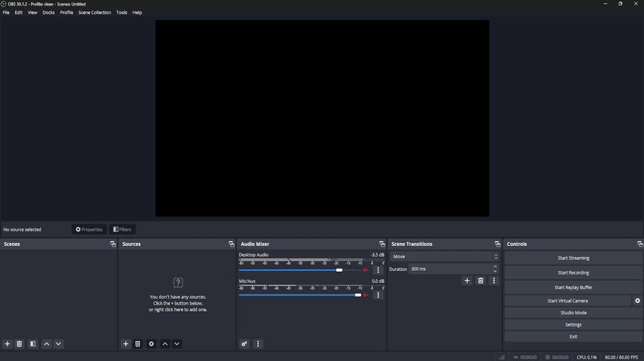Open Advanced Audio Properties via the gears icon
The width and height of the screenshot is (644, 361).
(x=244, y=343)
